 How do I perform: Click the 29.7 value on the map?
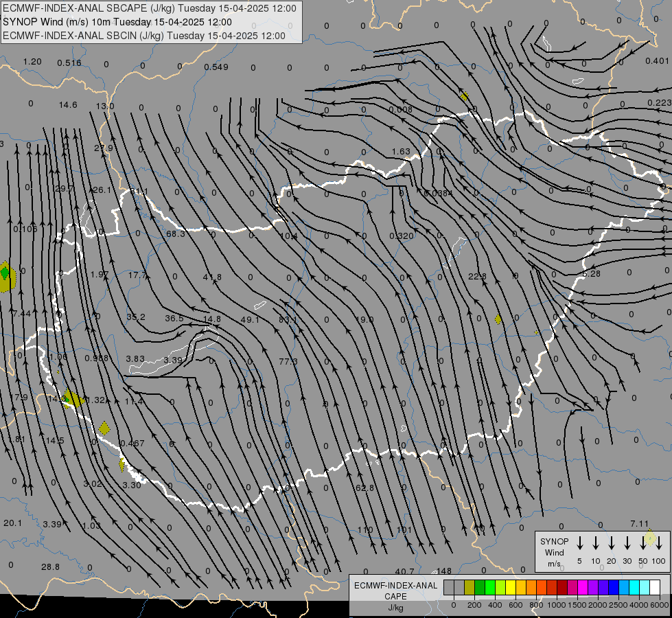65,189
